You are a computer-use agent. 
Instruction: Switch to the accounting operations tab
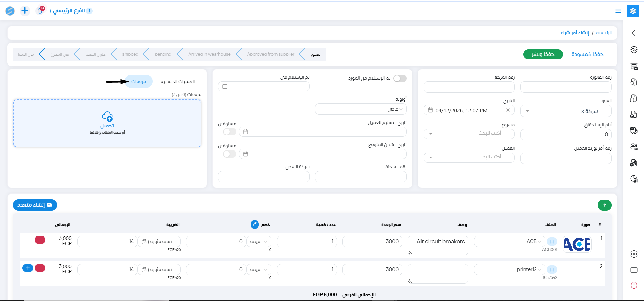pos(178,82)
